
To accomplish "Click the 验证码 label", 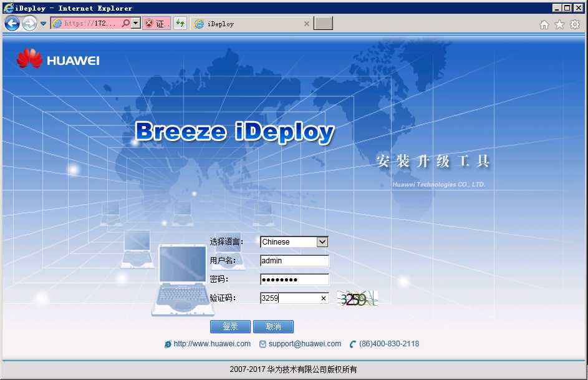I will pyautogui.click(x=223, y=298).
